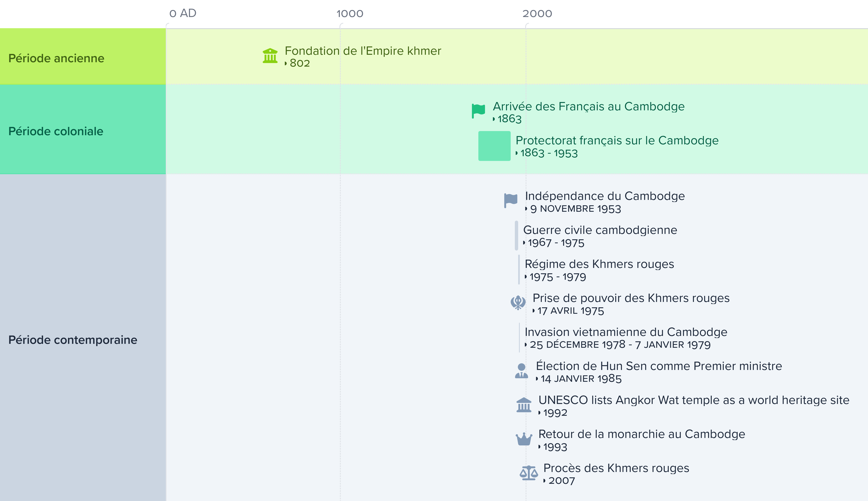The height and width of the screenshot is (501, 868).
Task: Click the date 9 NOVEMBRE 1953
Action: (x=575, y=209)
